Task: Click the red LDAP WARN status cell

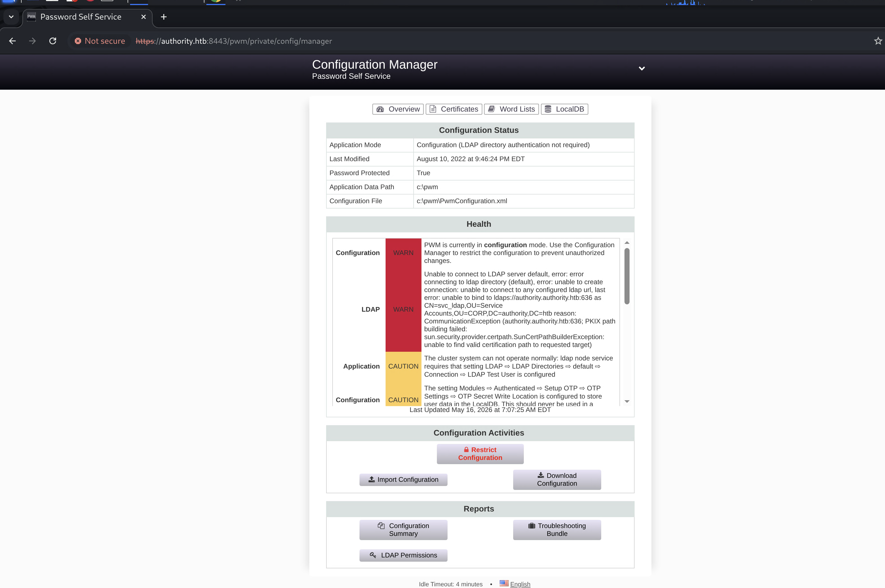Action: point(403,309)
